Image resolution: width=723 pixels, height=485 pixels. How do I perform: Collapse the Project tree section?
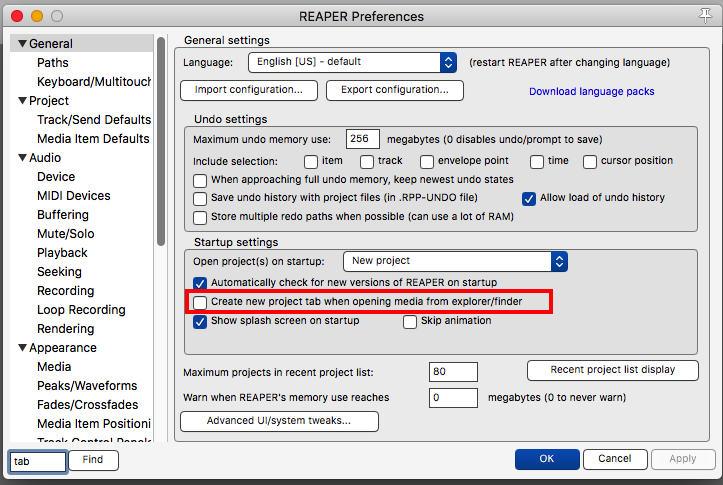coord(22,101)
